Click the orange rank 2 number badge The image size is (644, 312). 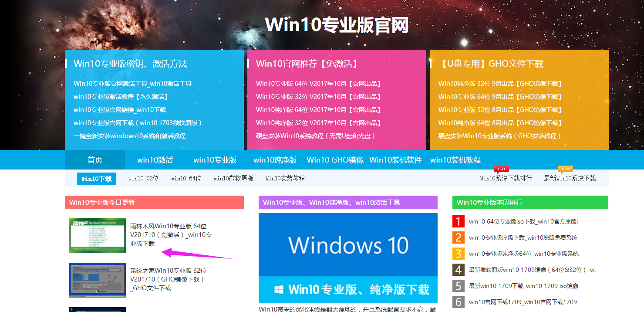tap(459, 237)
